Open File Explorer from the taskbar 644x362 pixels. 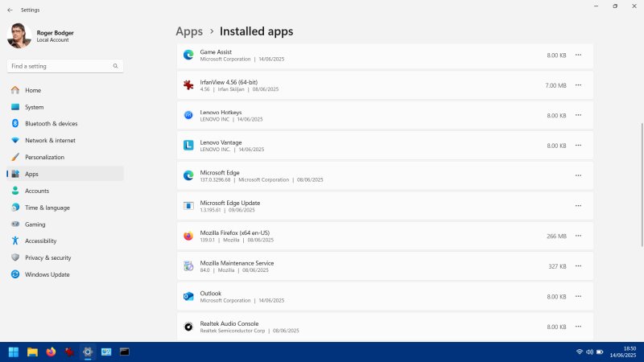pos(32,352)
